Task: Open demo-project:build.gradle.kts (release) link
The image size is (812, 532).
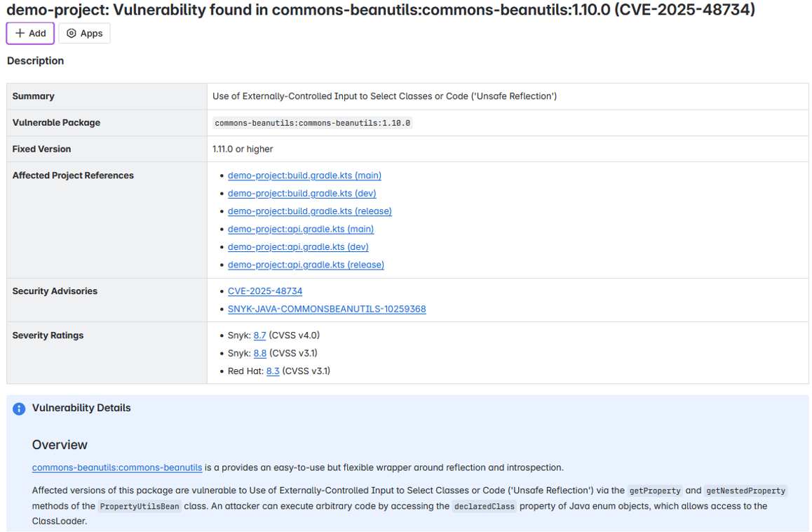Action: [309, 211]
